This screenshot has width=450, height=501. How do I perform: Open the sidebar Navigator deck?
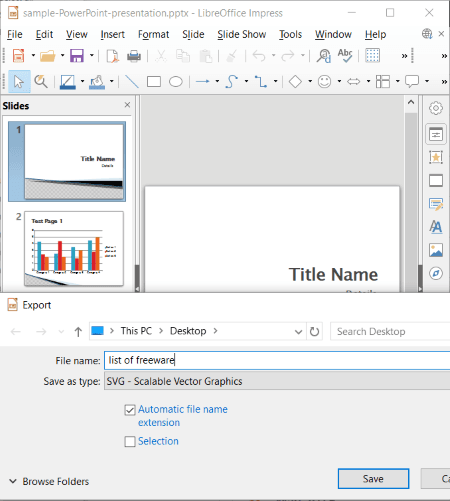point(436,273)
